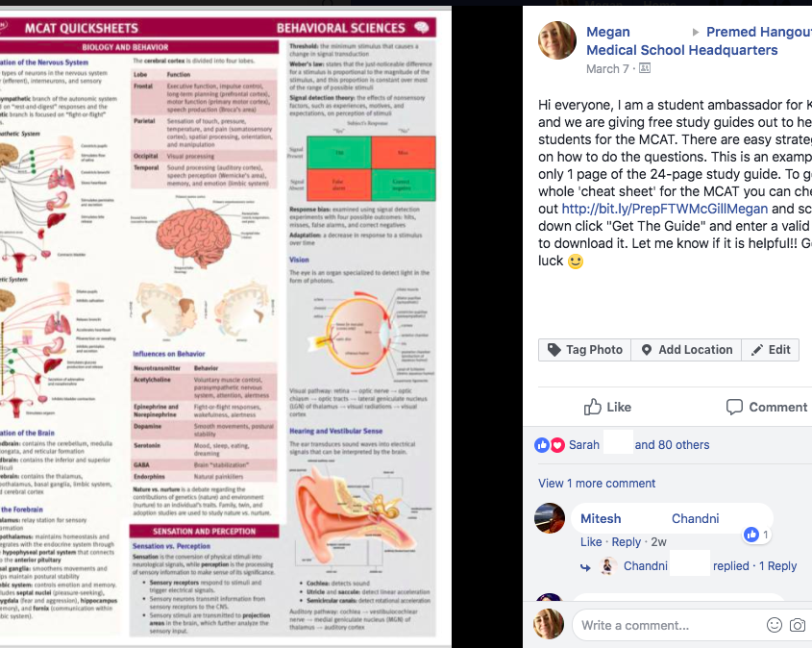Click the heart reaction icon
Viewport: 812px width, 648px height.
coord(557,445)
